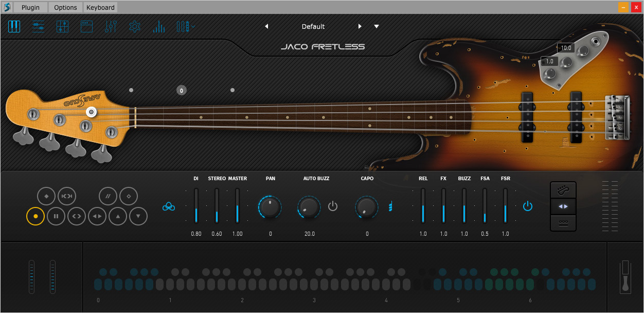Click the blue trefoil knot icon
Viewport: 644px width, 313px height.
tap(169, 206)
